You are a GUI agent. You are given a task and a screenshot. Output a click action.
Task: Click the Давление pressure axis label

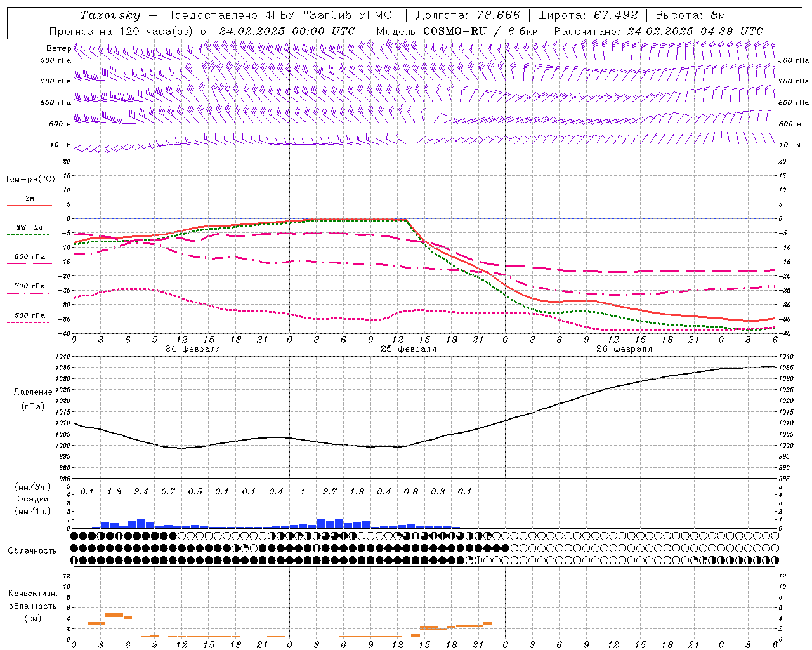point(32,392)
